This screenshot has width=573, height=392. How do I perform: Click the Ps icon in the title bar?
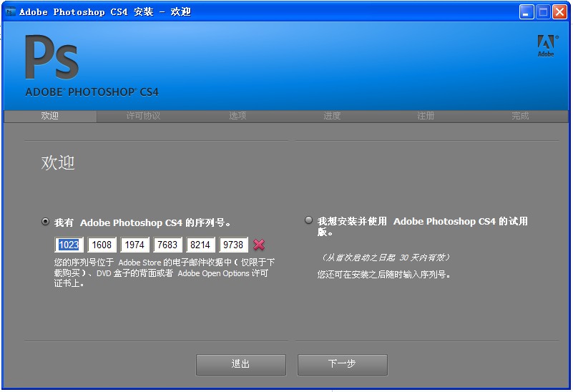pos(10,11)
